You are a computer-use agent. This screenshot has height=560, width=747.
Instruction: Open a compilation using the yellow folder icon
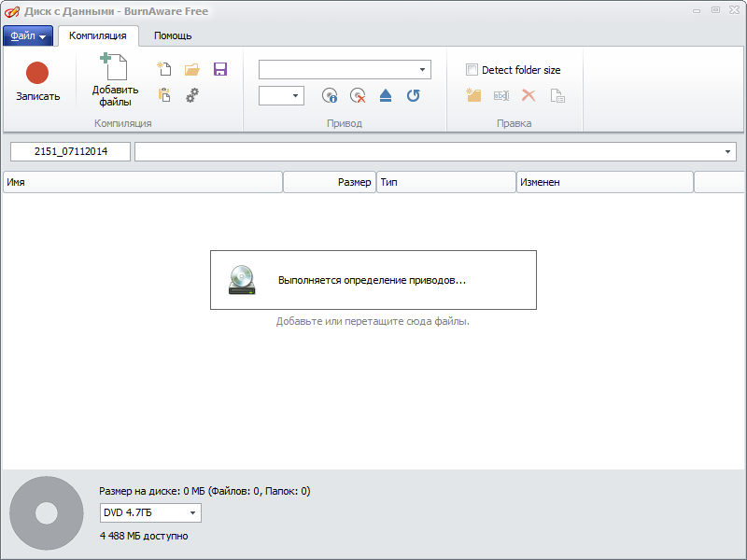[x=192, y=69]
